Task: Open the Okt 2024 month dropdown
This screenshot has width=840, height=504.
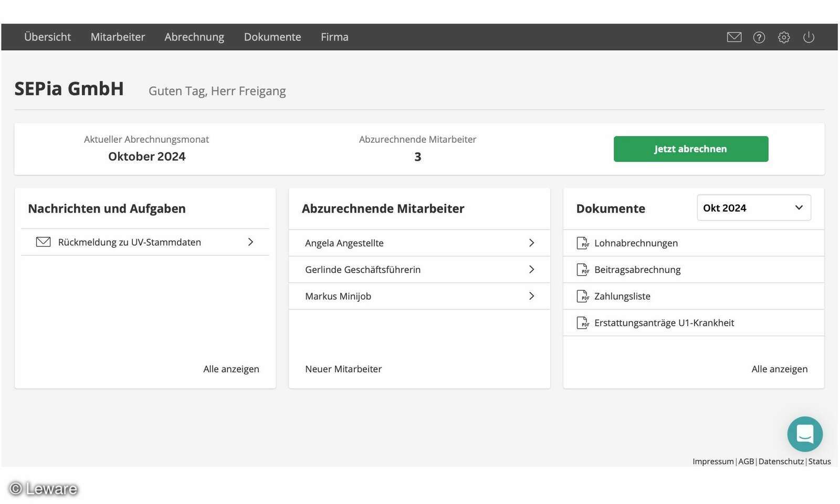Action: (x=753, y=207)
